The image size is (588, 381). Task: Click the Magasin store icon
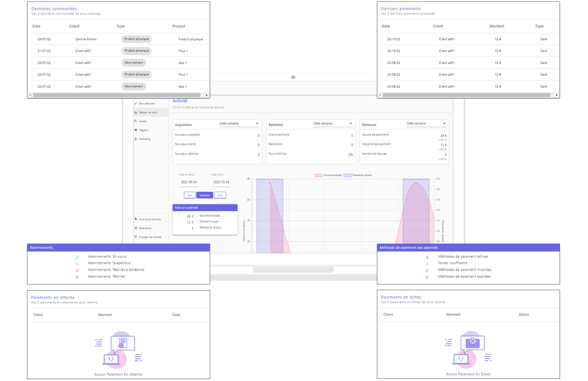pyautogui.click(x=136, y=130)
